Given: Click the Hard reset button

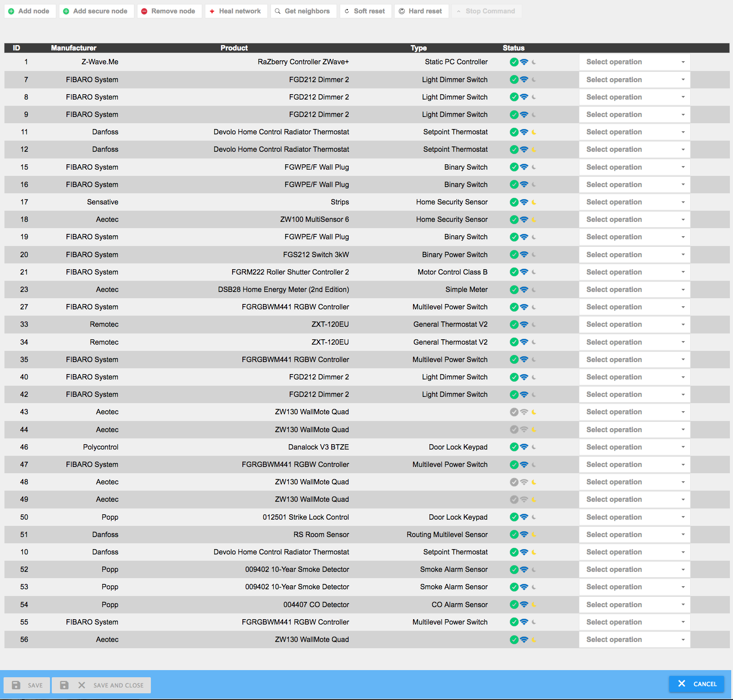Looking at the screenshot, I should tap(421, 11).
